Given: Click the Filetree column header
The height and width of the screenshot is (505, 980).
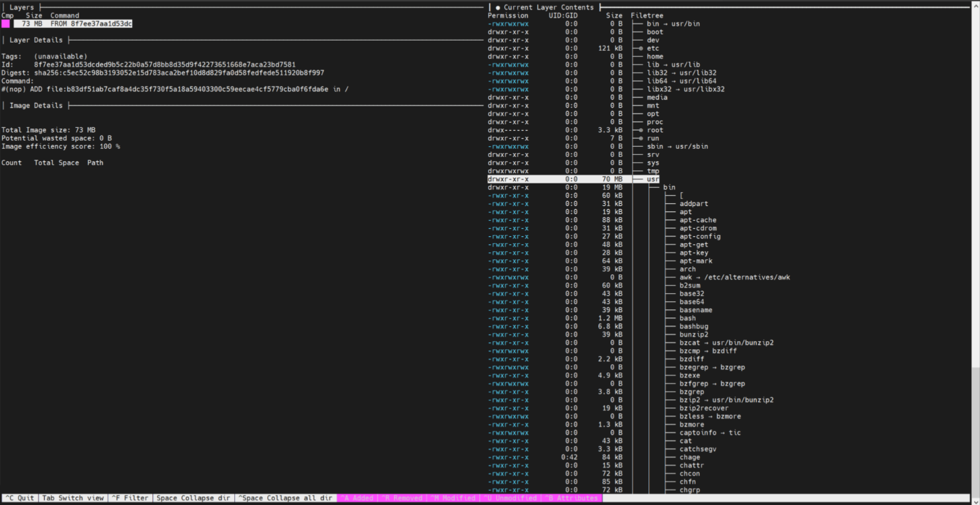Looking at the screenshot, I should 647,16.
